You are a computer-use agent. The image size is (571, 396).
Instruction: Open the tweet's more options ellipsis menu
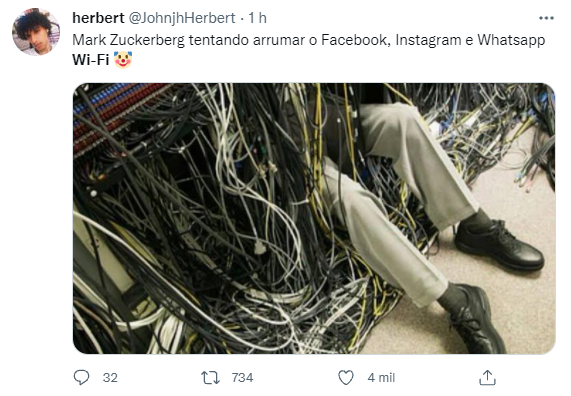pyautogui.click(x=546, y=18)
